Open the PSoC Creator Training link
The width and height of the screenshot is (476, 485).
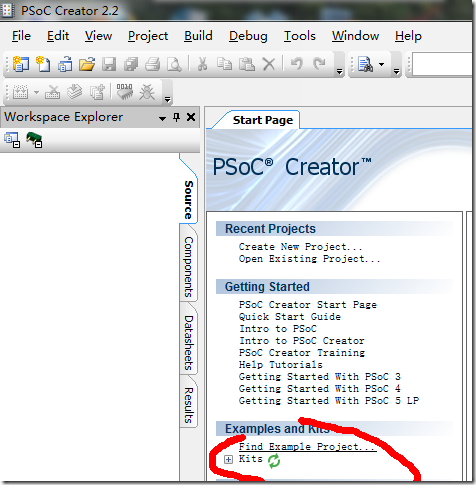[x=302, y=353]
